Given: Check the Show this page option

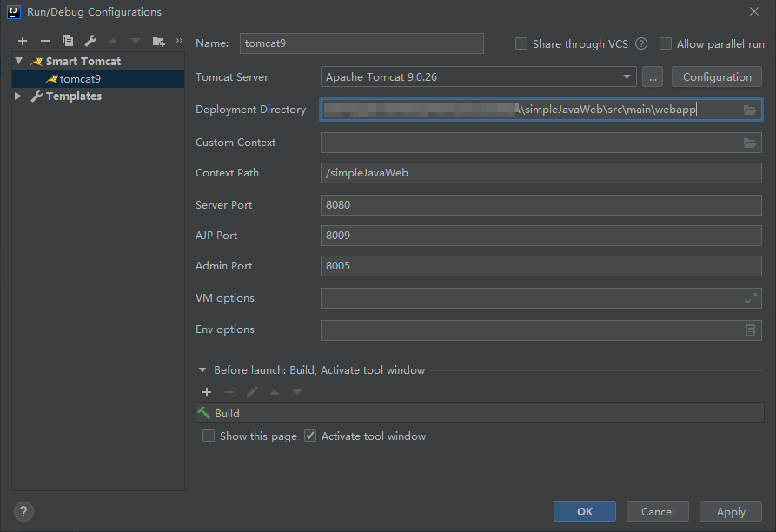Looking at the screenshot, I should pyautogui.click(x=209, y=436).
